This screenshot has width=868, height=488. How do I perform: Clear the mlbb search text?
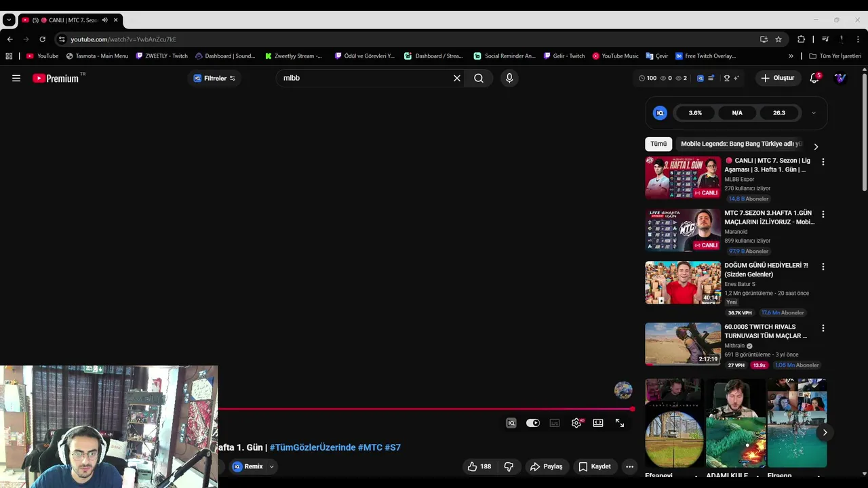pos(457,78)
